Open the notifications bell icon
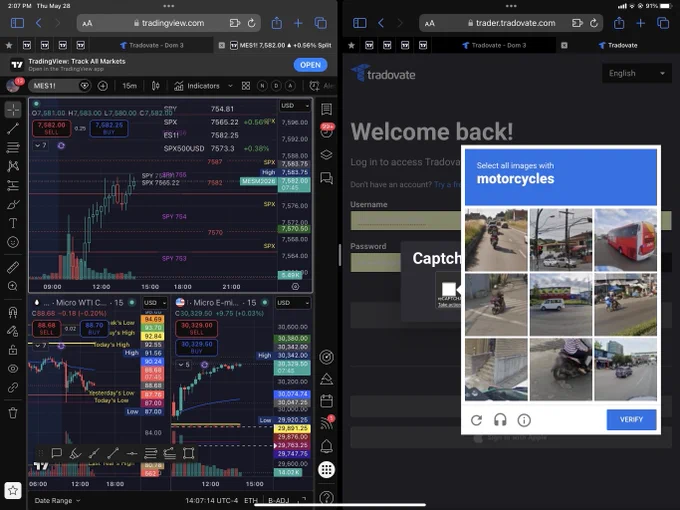Screen dimensions: 680x510 coord(327,446)
